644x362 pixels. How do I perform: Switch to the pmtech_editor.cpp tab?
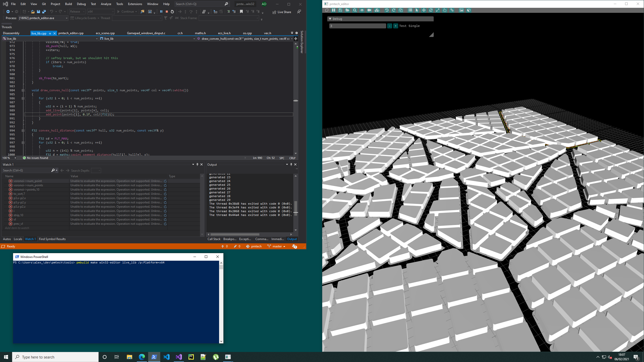point(71,33)
